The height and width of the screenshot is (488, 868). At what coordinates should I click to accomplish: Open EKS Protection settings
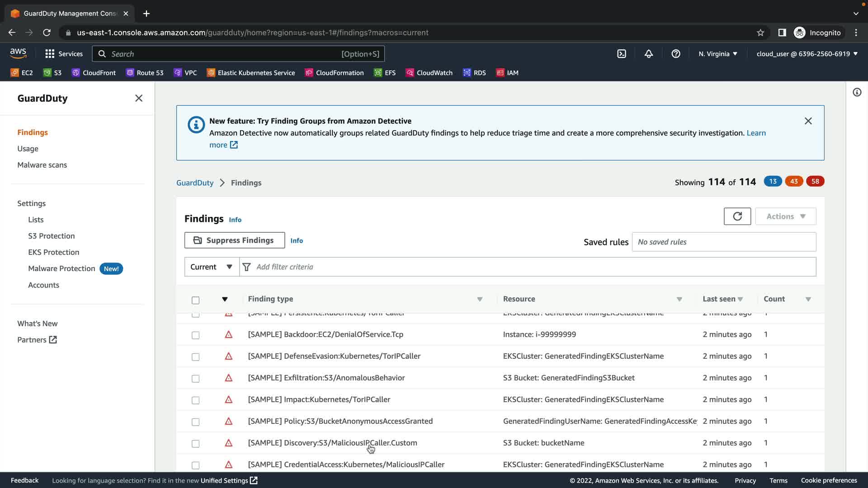53,252
